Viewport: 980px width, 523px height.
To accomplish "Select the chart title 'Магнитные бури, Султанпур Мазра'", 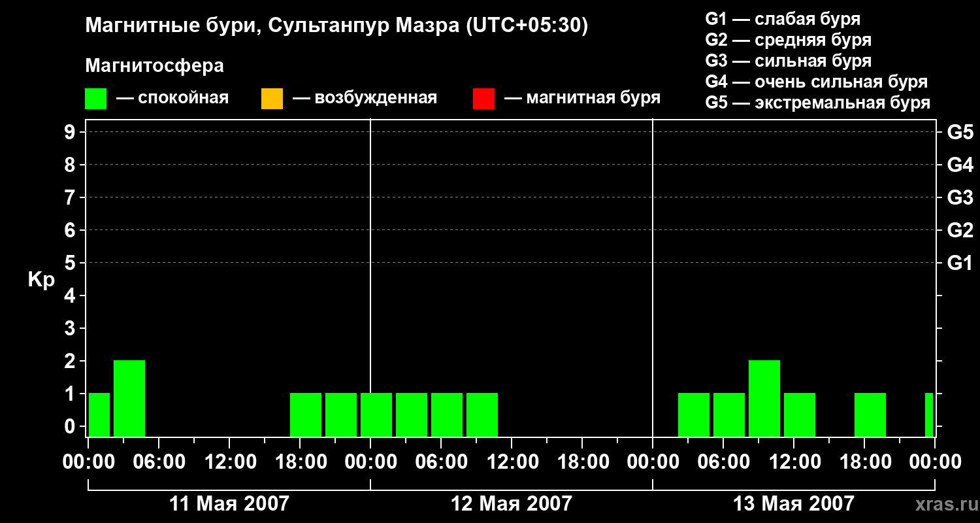I will click(271, 26).
